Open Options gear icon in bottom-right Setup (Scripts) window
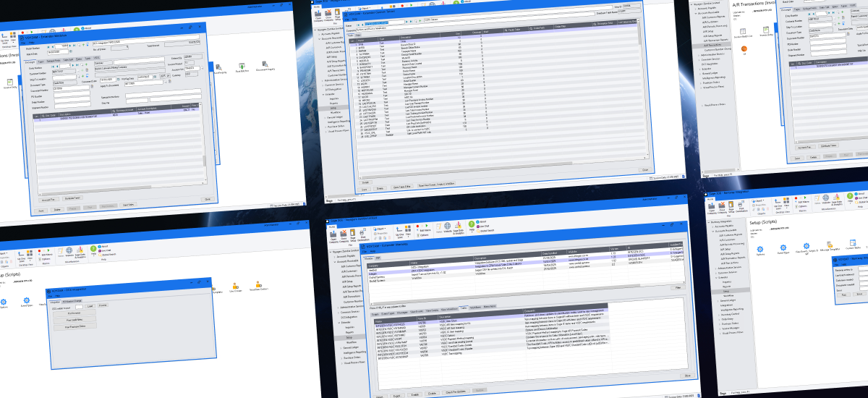The height and width of the screenshot is (398, 868). (x=759, y=250)
